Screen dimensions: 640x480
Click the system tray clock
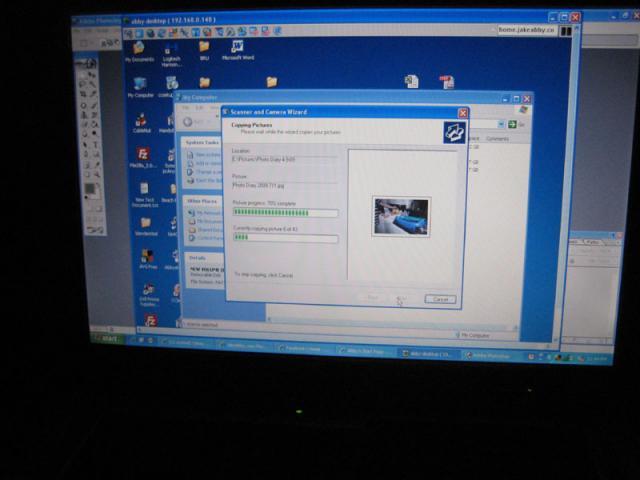(597, 359)
